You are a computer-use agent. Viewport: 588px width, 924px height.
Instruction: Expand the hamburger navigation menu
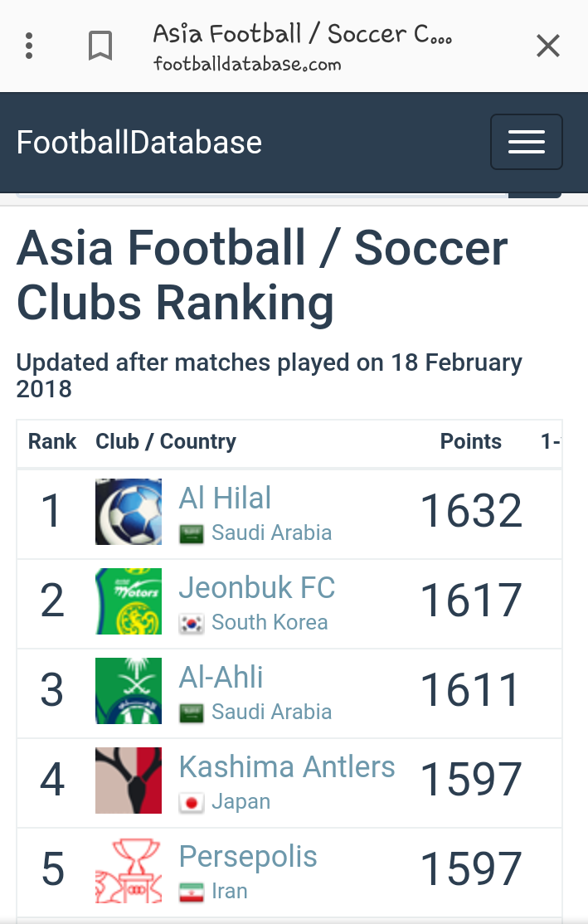pos(526,142)
